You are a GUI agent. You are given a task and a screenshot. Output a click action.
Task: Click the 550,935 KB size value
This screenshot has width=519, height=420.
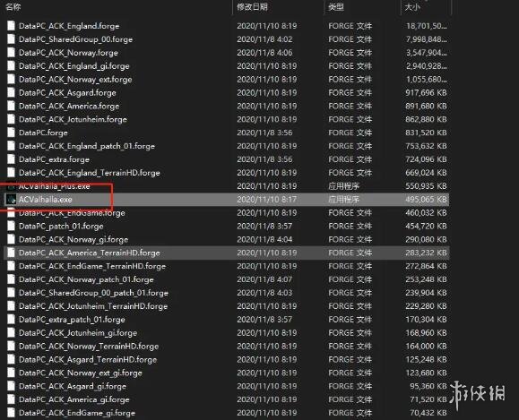tap(426, 186)
